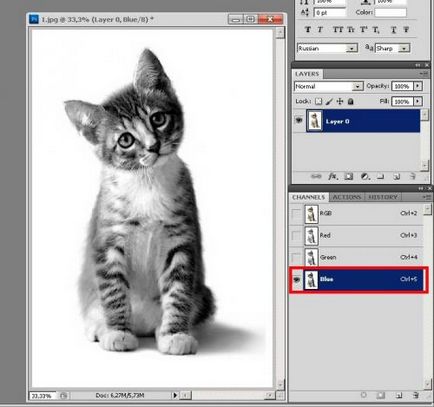Toggle Faux Bold text style
This screenshot has height=407, width=434.
[x=308, y=30]
